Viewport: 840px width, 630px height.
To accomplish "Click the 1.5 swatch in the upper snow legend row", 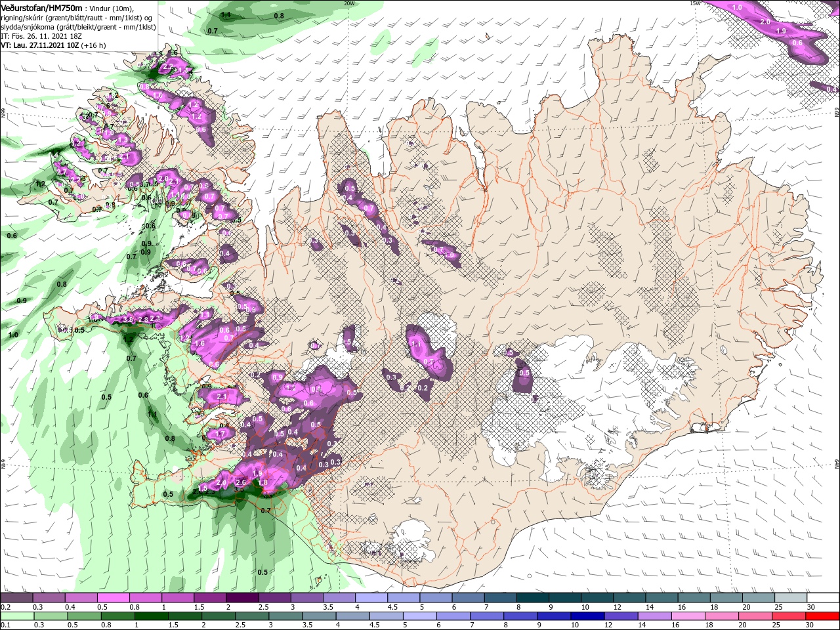I will point(209,598).
